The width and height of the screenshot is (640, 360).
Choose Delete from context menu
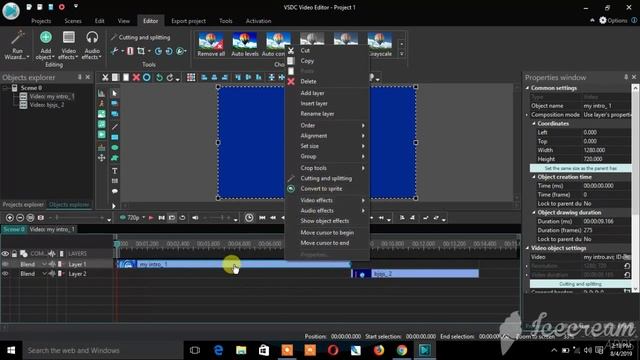[x=308, y=82]
